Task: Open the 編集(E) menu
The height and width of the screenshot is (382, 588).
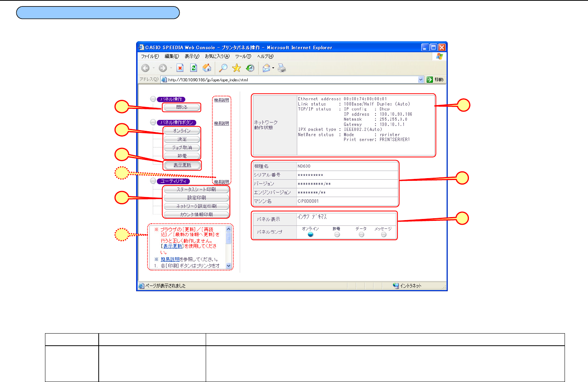Action: (x=172, y=56)
